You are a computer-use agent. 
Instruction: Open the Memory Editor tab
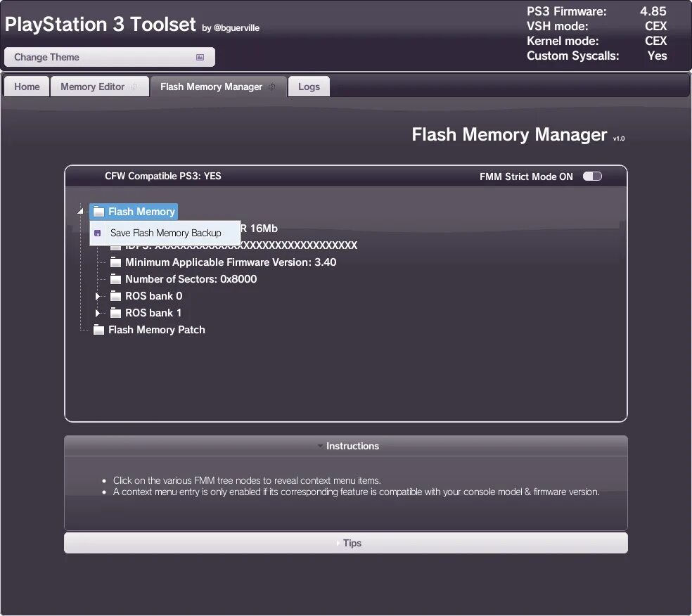tap(99, 86)
